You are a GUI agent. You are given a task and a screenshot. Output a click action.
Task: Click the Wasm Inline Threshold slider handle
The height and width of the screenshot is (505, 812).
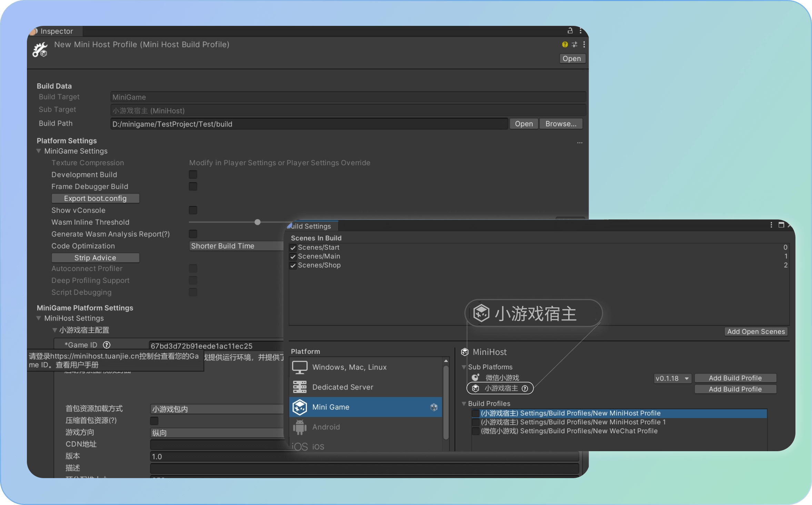[x=258, y=222]
